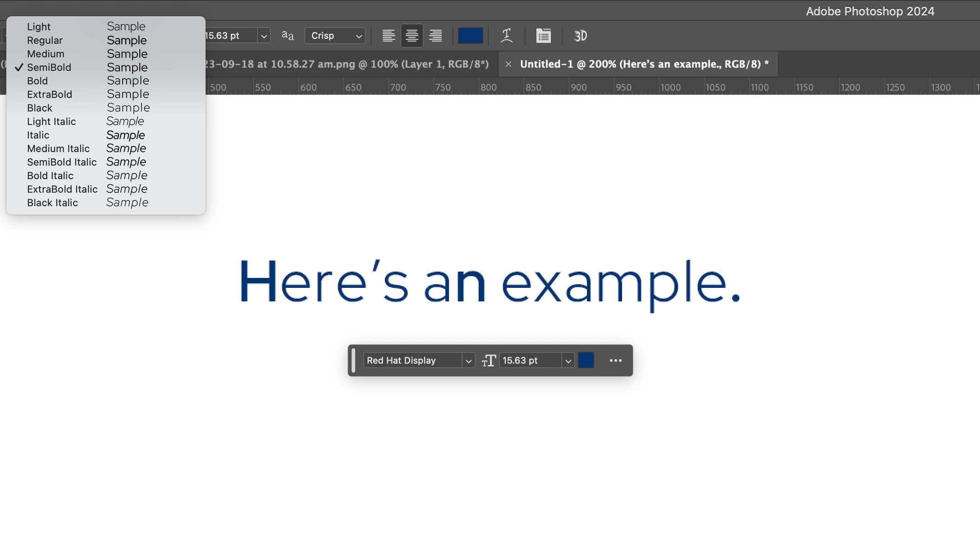Choose Bold Italic font style

coord(50,176)
